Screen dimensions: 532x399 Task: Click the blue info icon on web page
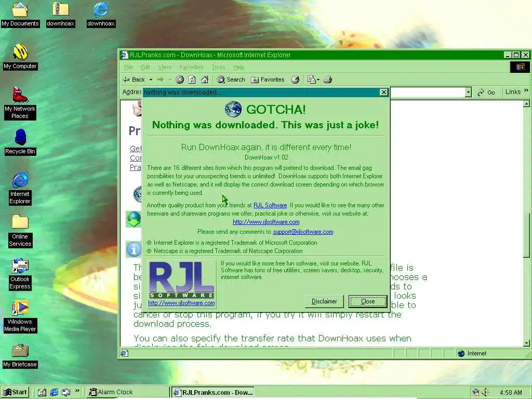click(x=134, y=250)
